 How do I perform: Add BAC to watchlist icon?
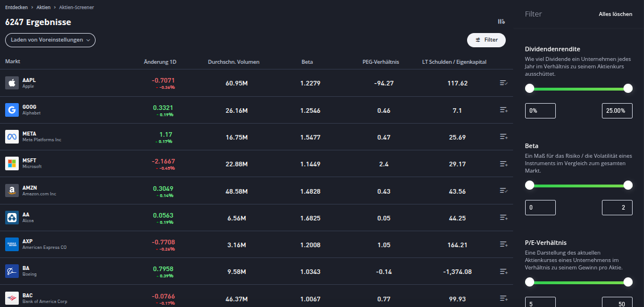503,298
